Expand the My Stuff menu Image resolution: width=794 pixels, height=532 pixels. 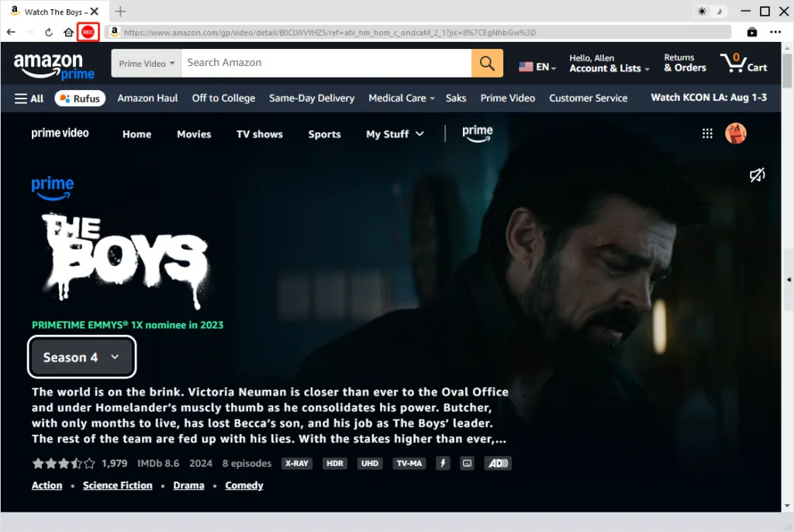(x=395, y=134)
